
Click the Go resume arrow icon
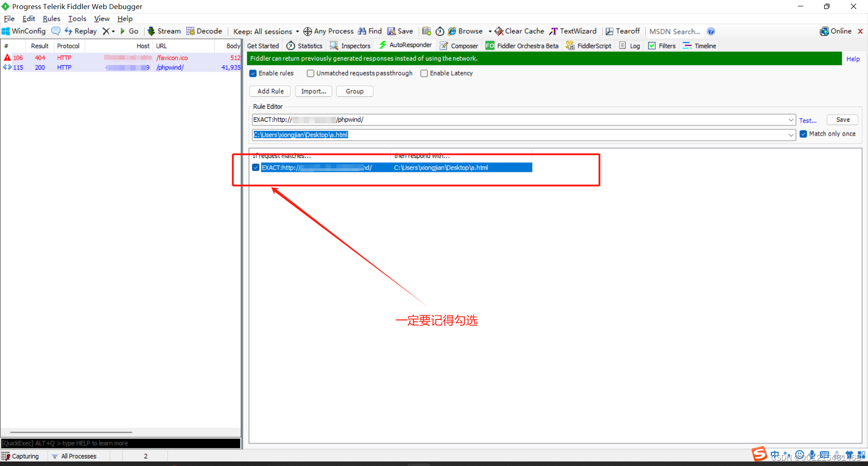[123, 31]
